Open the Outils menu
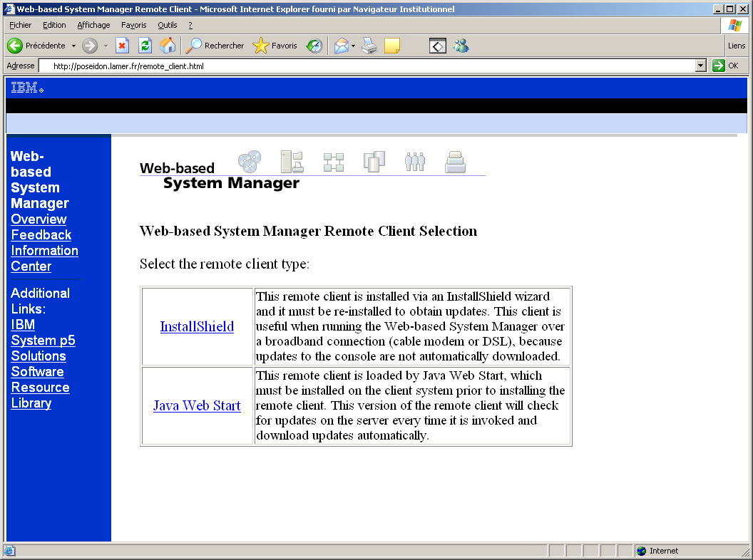 click(x=167, y=25)
